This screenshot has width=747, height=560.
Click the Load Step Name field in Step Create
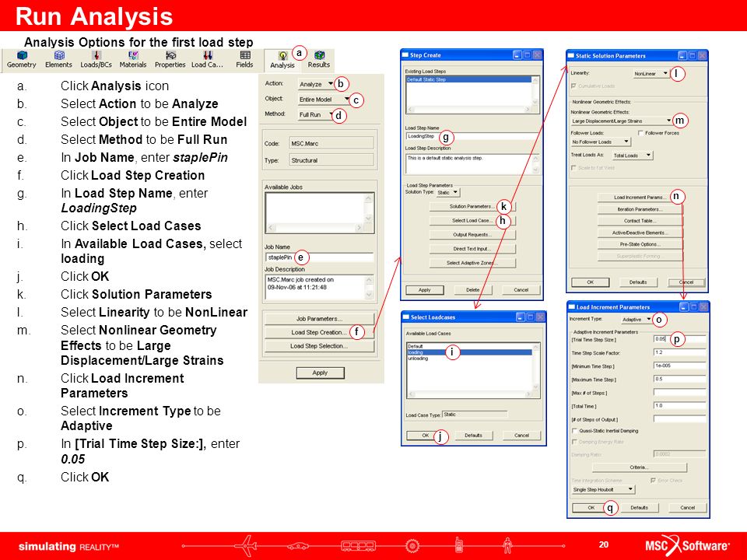coord(472,136)
